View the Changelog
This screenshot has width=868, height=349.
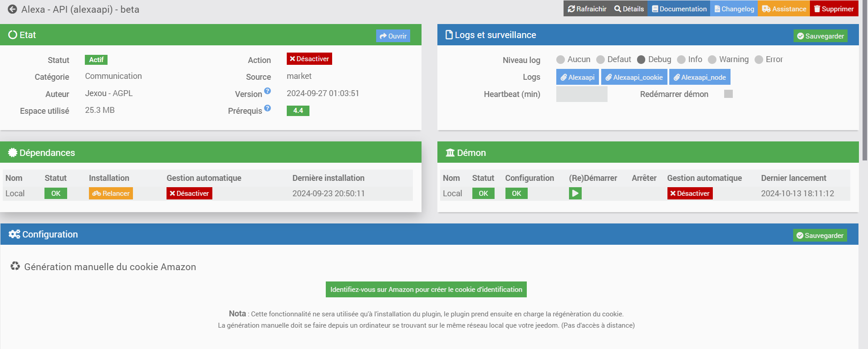[734, 9]
